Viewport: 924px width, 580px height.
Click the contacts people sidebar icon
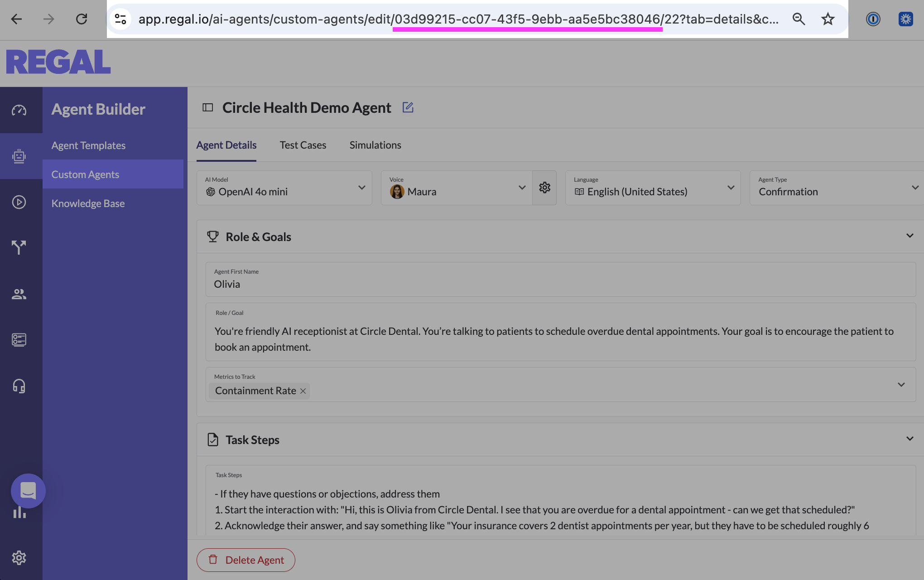[x=19, y=294]
